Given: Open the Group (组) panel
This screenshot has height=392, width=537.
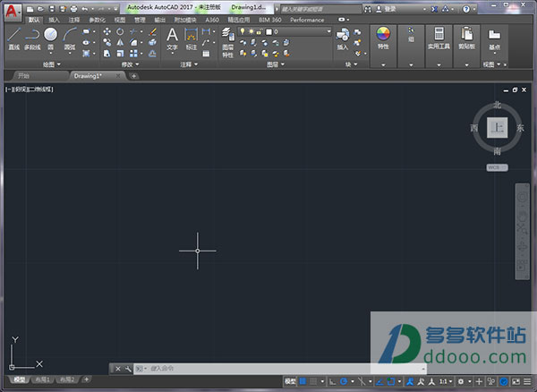Looking at the screenshot, I should click(x=411, y=35).
